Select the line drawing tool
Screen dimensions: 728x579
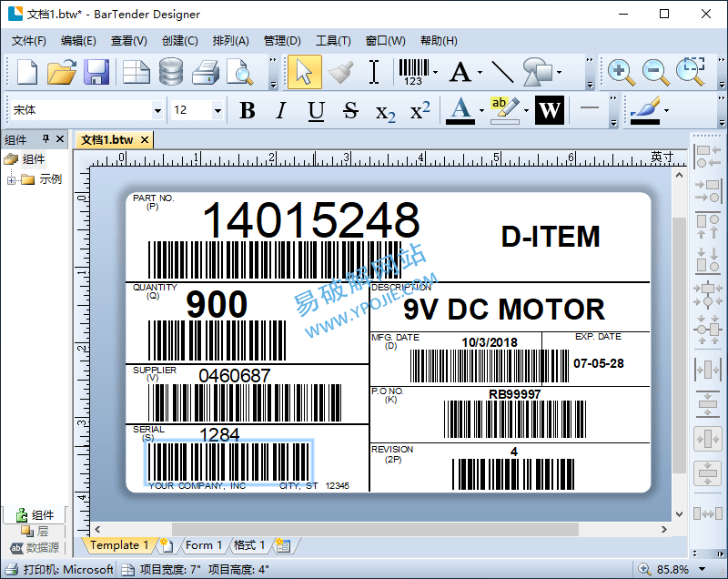click(502, 72)
